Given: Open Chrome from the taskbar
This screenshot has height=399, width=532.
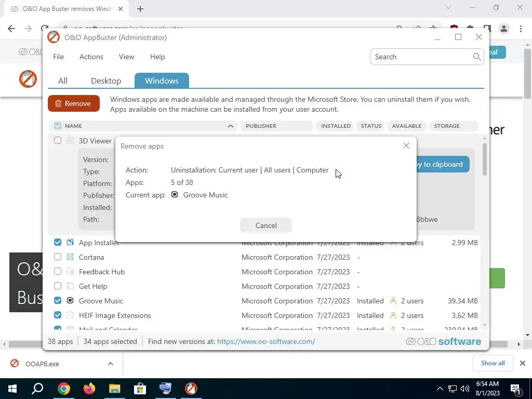Looking at the screenshot, I should tap(63, 389).
